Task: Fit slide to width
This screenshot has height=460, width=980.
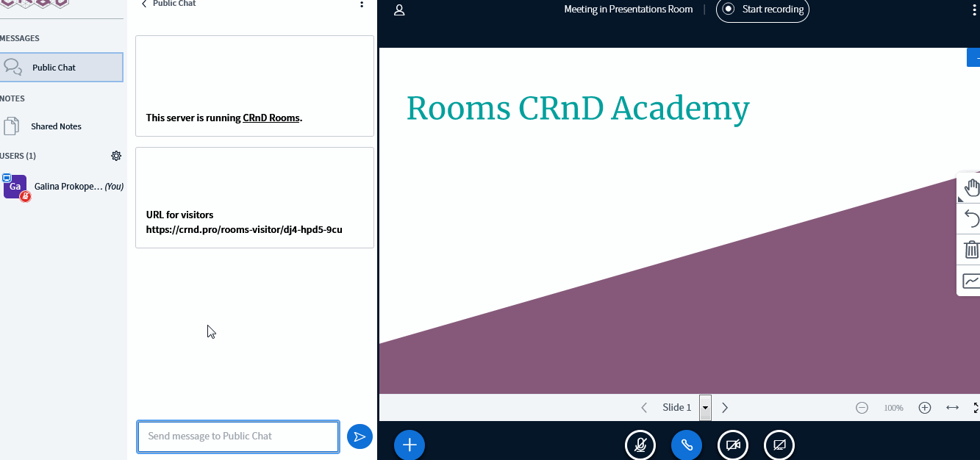Action: tap(952, 408)
